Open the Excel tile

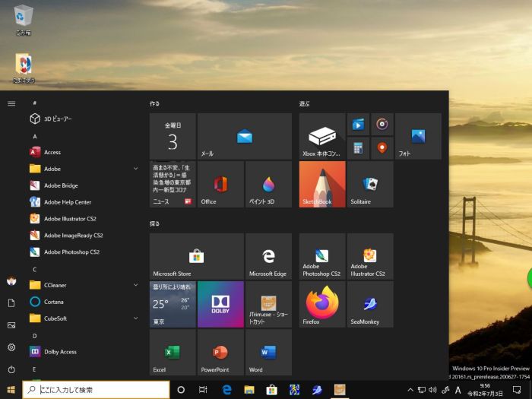(x=173, y=353)
